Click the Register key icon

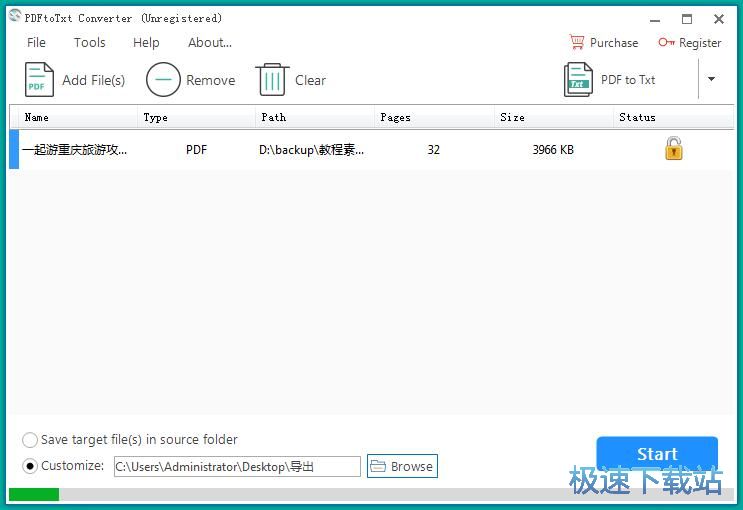[x=666, y=42]
